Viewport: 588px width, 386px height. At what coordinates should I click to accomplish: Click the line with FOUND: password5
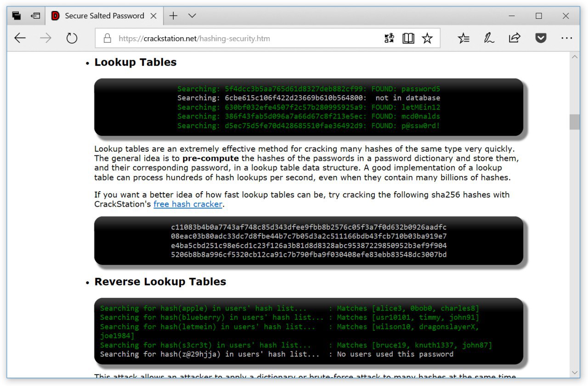click(309, 89)
